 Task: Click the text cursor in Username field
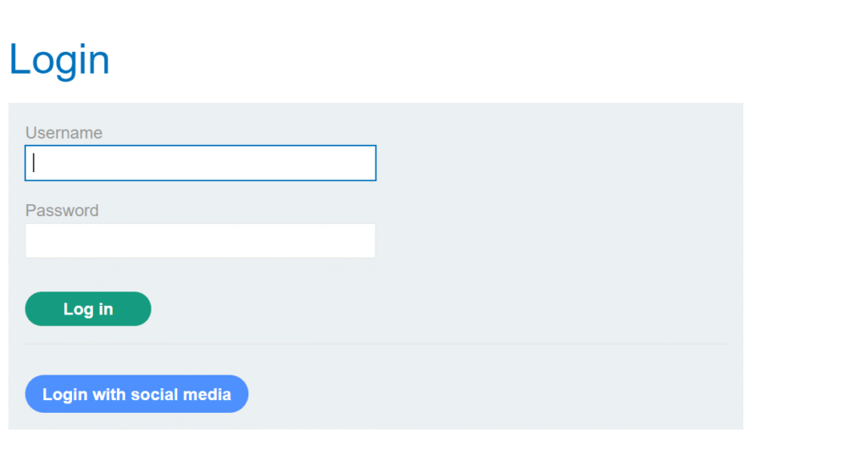[34, 163]
